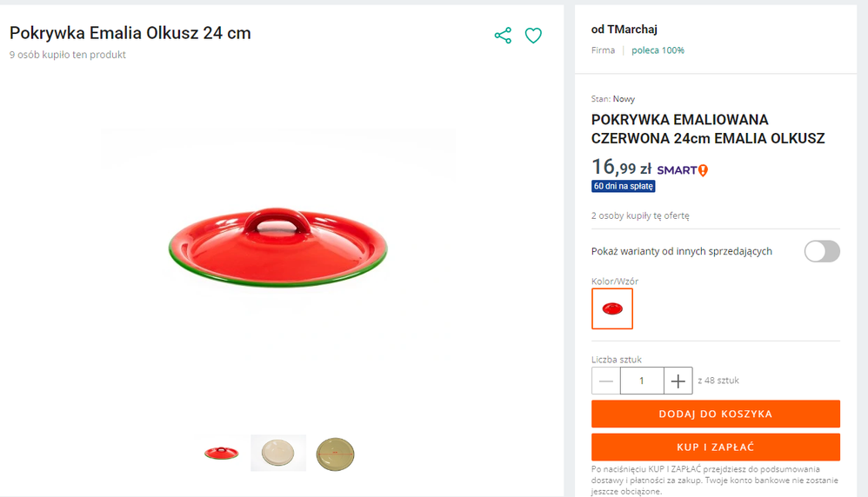Increase quantity with the plus button
This screenshot has width=868, height=497.
click(x=678, y=381)
